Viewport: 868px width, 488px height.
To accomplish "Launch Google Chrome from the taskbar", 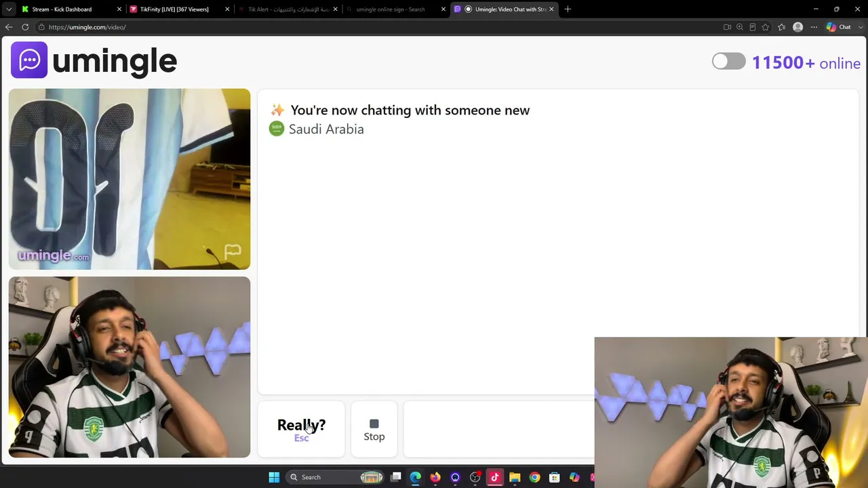I will click(534, 477).
